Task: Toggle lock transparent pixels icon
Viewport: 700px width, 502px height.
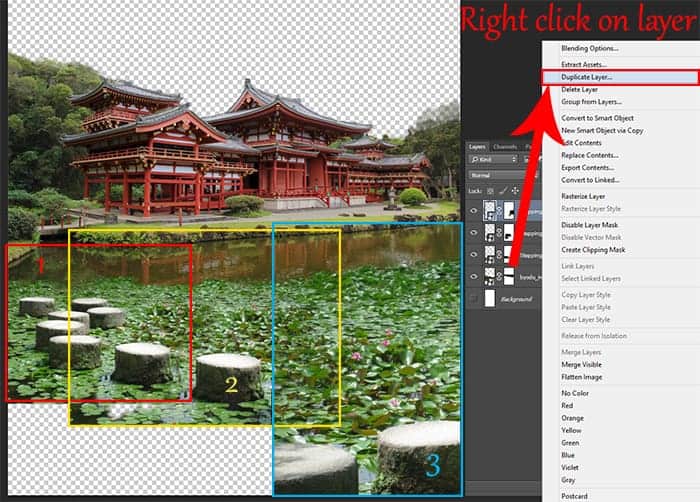Action: coord(490,191)
